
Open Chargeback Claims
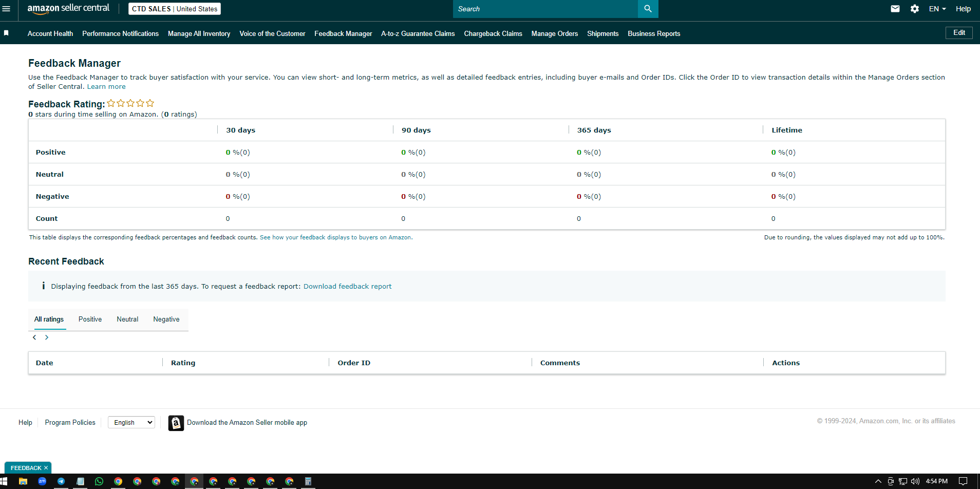click(493, 33)
